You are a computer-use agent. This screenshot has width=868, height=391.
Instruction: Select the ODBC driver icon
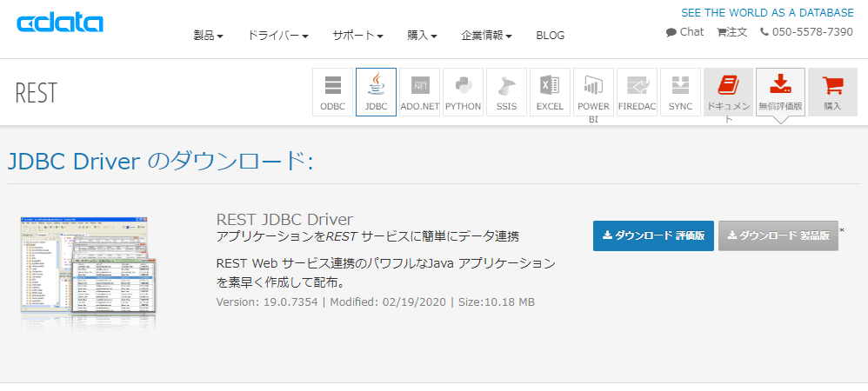pyautogui.click(x=333, y=92)
